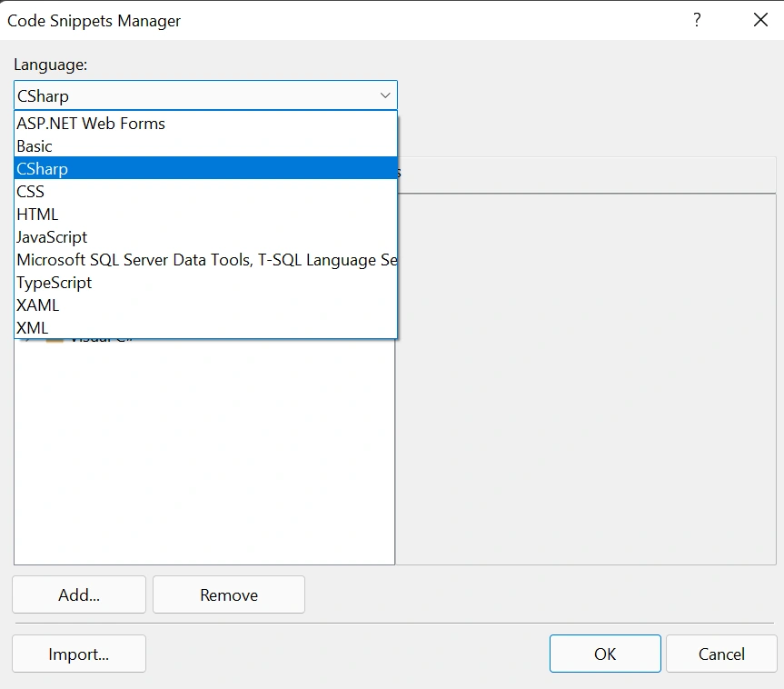Screen dimensions: 784x689
Task: Open the Import... snippet dialog
Action: coord(79,654)
